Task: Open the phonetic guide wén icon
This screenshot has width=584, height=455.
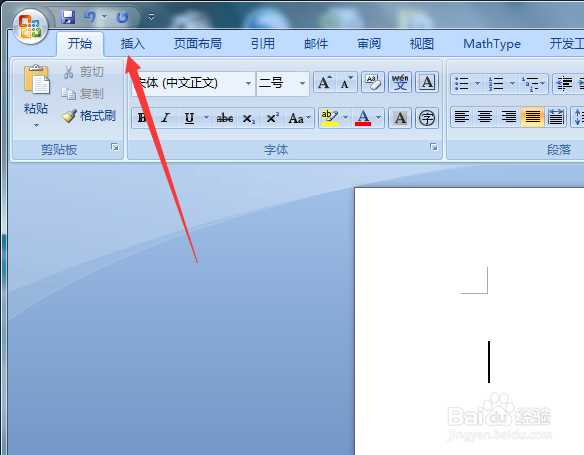Action: tap(400, 82)
